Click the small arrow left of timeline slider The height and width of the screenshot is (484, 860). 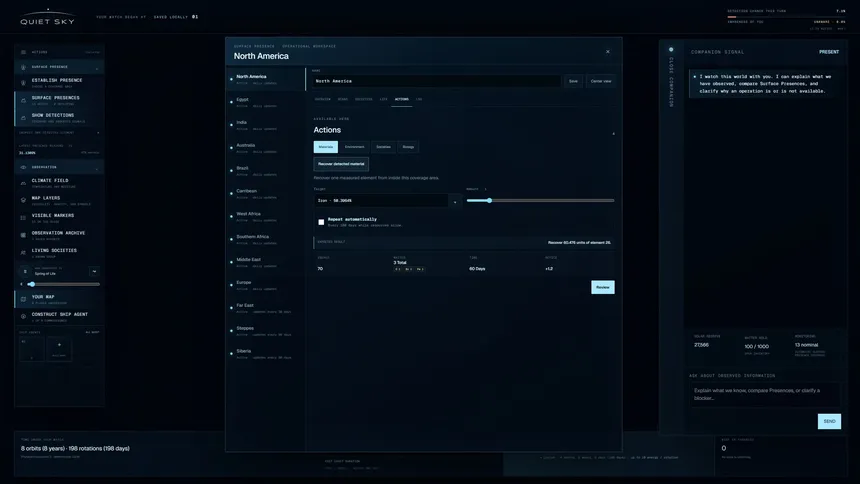pyautogui.click(x=21, y=284)
